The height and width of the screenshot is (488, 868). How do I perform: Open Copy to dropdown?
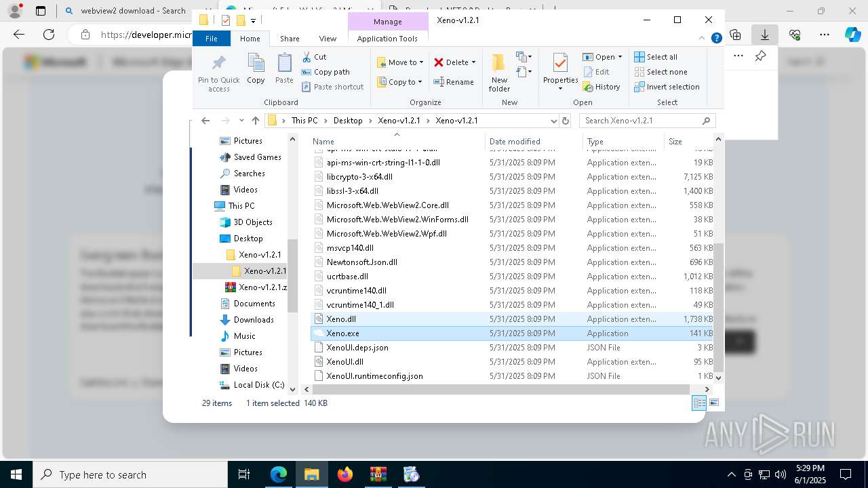399,82
